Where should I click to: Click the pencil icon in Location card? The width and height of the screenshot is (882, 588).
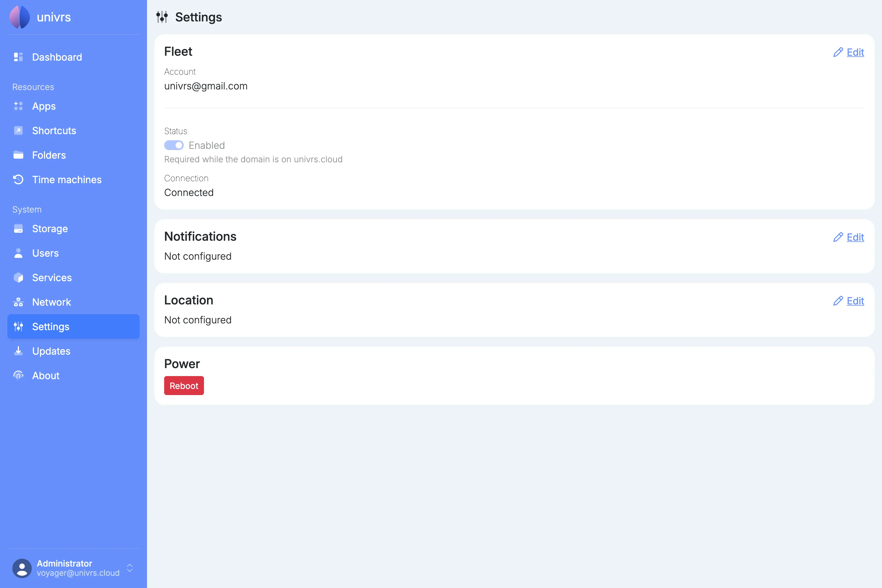click(838, 301)
